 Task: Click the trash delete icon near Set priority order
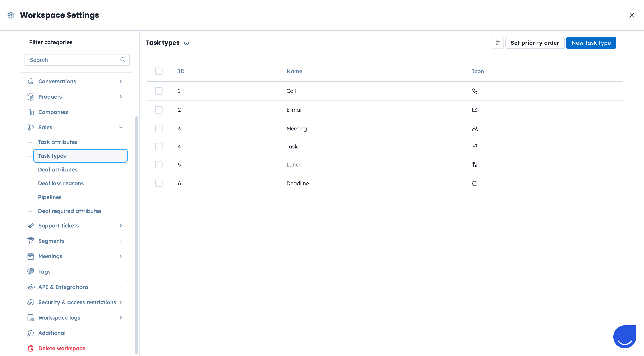[498, 43]
